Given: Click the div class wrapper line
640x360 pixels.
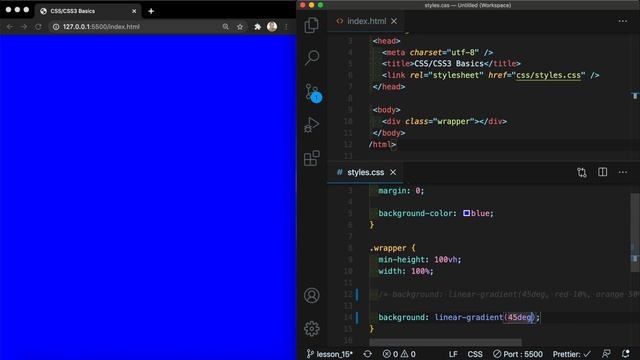Looking at the screenshot, I should coord(444,121).
